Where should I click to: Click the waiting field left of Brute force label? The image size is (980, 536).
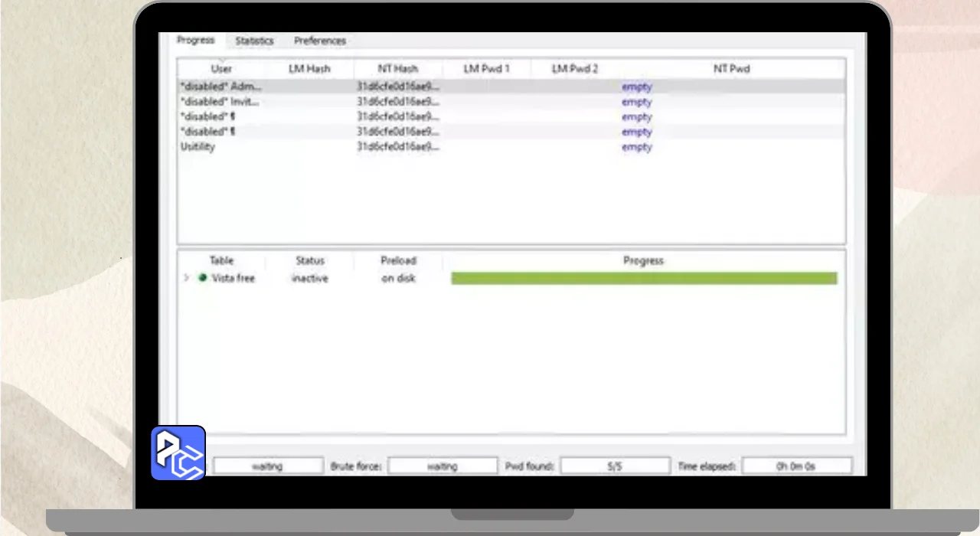pos(268,466)
